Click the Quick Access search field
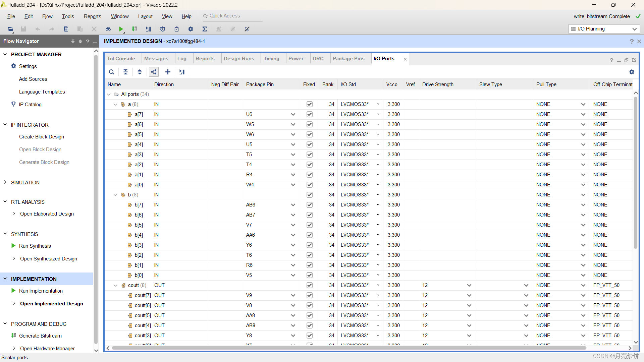Viewport: 644px width, 362px height. click(x=232, y=16)
